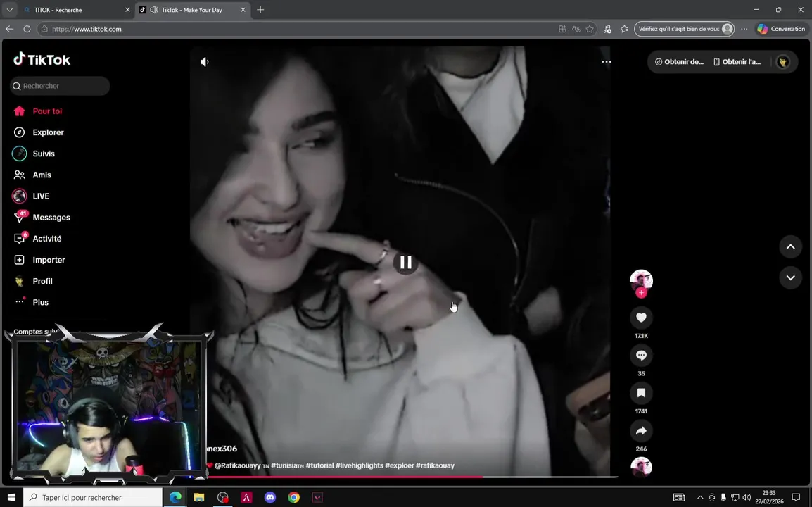Image resolution: width=812 pixels, height=507 pixels.
Task: Like the video with heart icon
Action: (x=641, y=318)
